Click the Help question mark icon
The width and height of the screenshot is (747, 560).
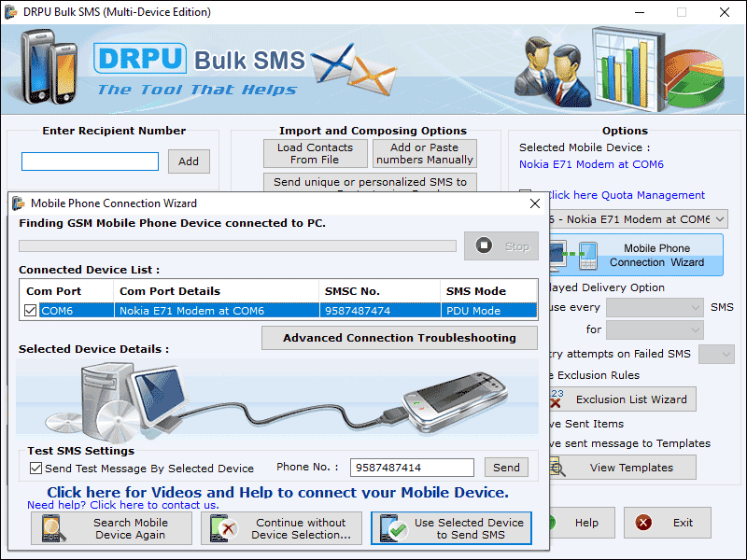click(x=552, y=523)
